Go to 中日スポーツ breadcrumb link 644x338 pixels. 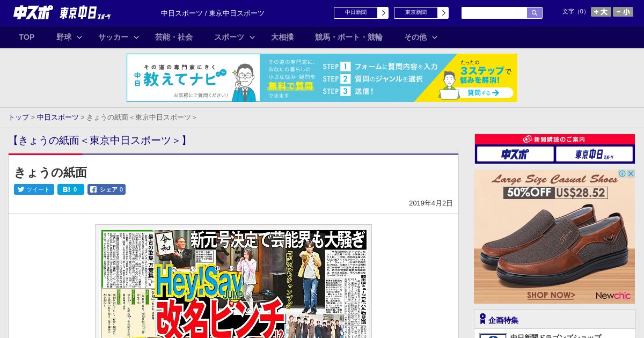click(58, 117)
